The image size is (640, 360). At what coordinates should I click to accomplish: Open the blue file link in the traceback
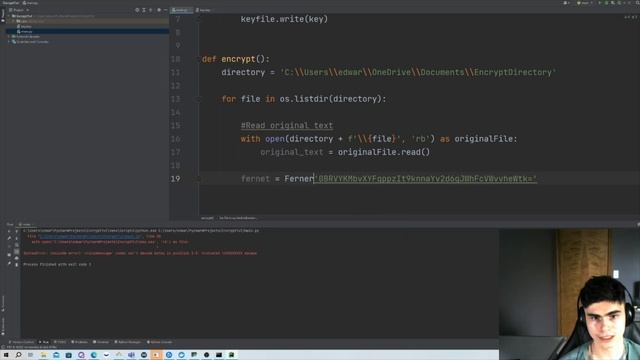click(90, 236)
